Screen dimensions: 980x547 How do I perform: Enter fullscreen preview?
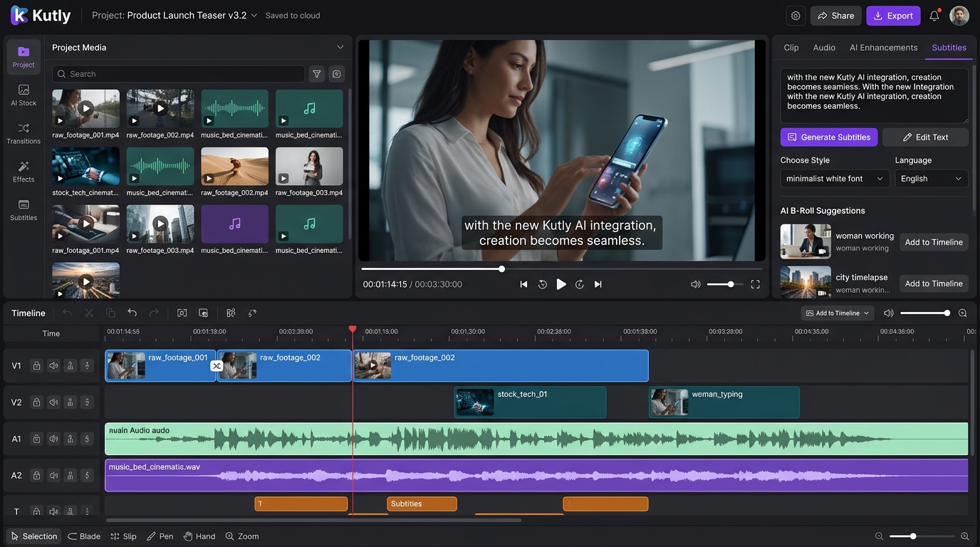(755, 284)
